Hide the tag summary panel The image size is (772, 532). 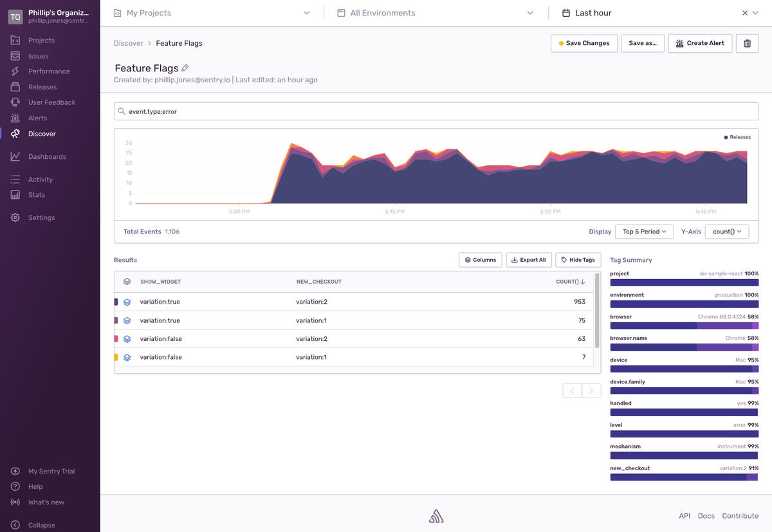click(578, 260)
